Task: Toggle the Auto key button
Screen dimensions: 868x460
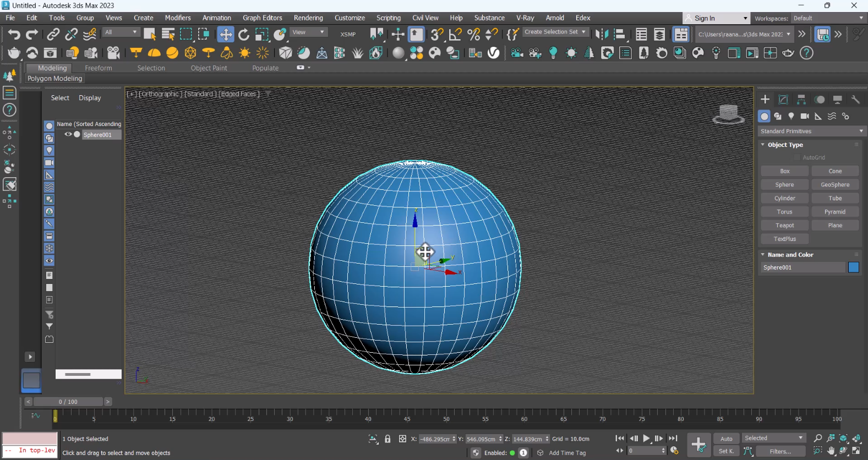Action: tap(727, 439)
